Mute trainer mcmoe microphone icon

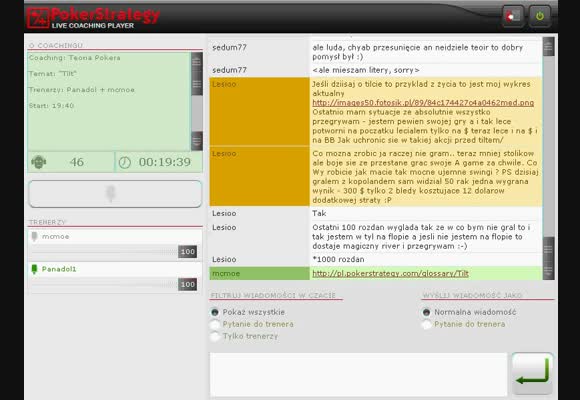pos(34,236)
